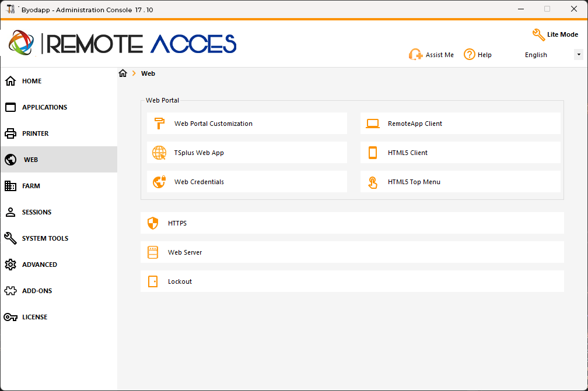
Task: Open HTTPS configuration
Action: tap(352, 223)
